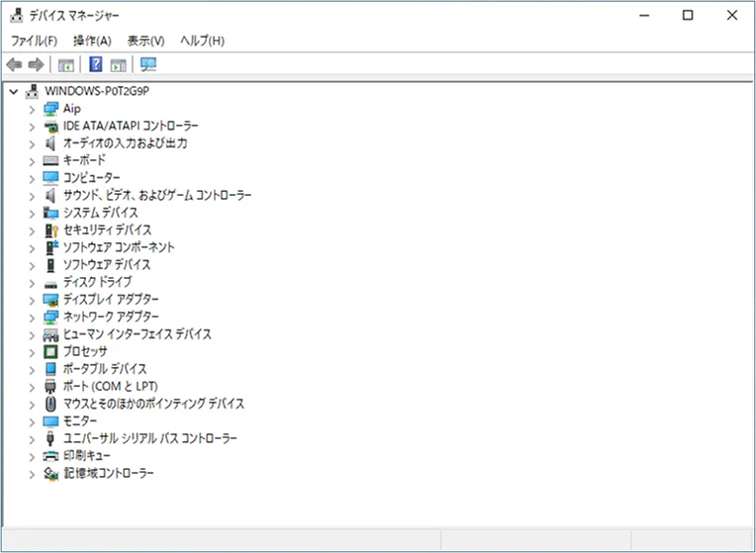Image resolution: width=756 pixels, height=553 pixels.
Task: Select the ポータブル デバイス label
Action: pyautogui.click(x=105, y=369)
